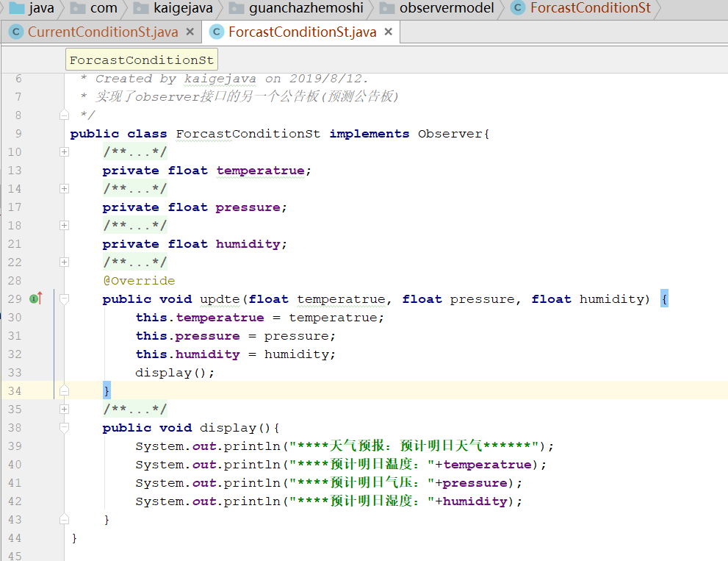Open the java folder breadcrumb
This screenshot has width=728, height=561.
[x=32, y=8]
